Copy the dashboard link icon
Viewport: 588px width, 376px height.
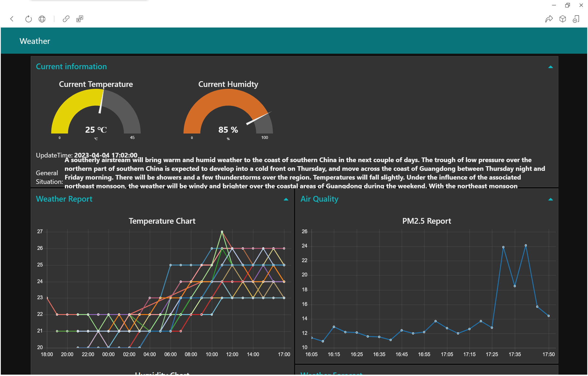click(66, 19)
